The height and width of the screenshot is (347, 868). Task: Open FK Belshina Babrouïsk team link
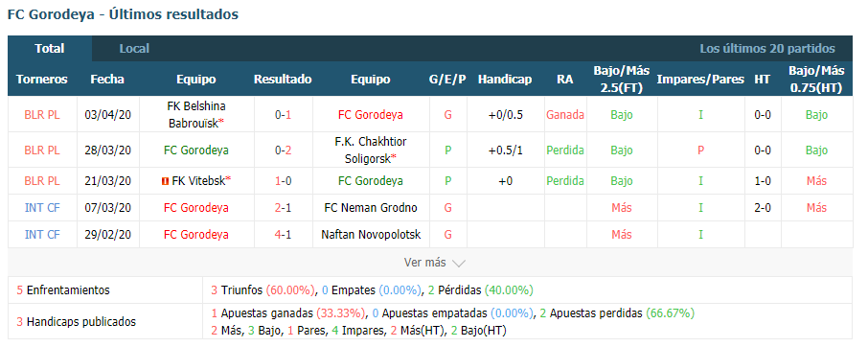tap(196, 115)
